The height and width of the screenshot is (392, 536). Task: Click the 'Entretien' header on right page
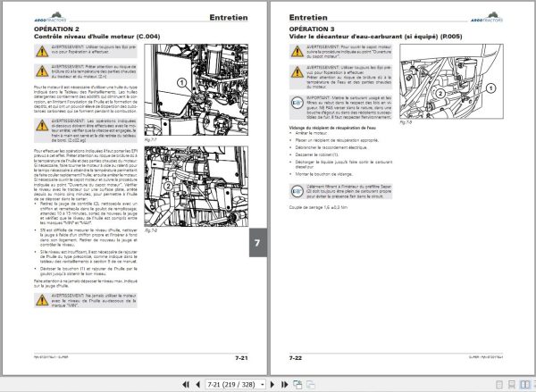pos(308,18)
